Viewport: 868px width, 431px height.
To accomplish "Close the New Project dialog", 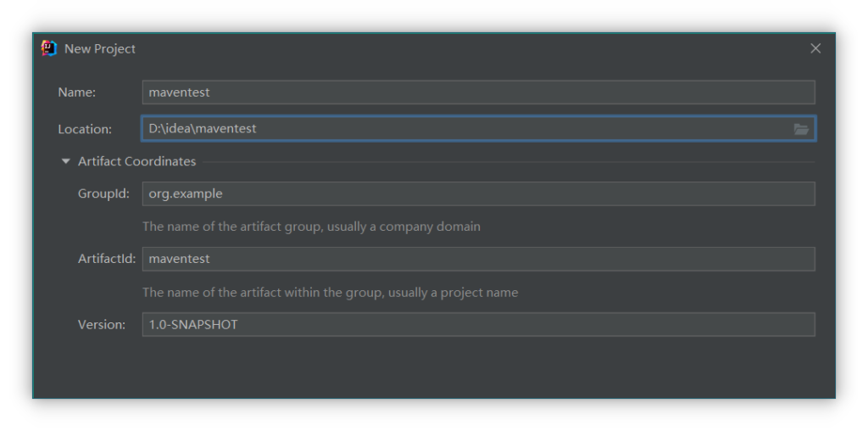I will tap(815, 48).
